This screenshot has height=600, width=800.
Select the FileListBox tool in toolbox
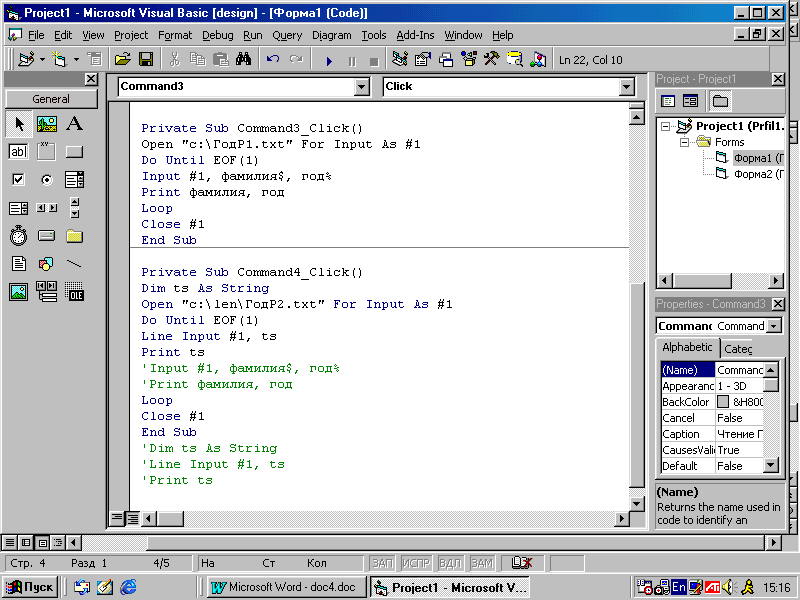coord(19,264)
